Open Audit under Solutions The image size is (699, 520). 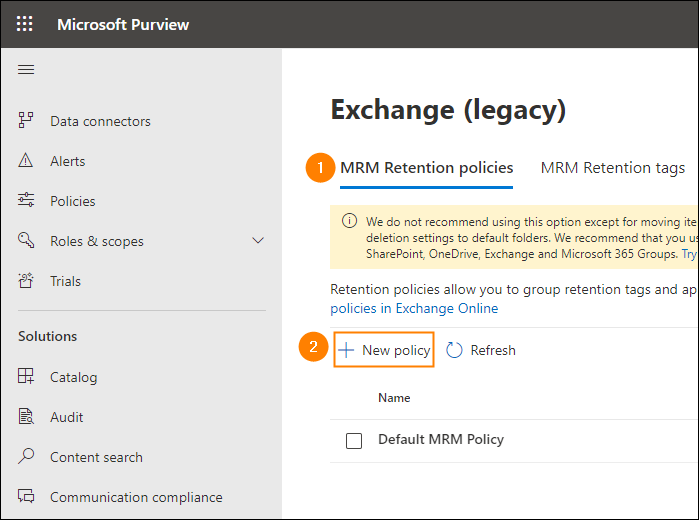pos(66,417)
